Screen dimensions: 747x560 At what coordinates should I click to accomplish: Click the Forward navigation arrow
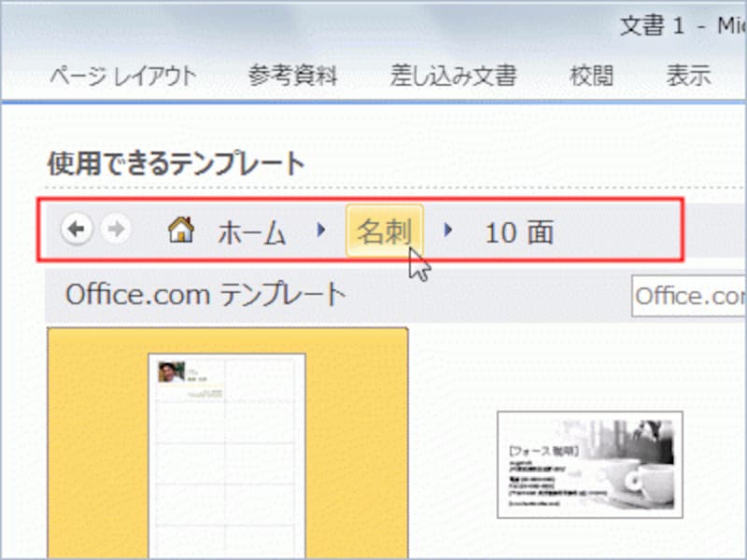click(x=116, y=228)
